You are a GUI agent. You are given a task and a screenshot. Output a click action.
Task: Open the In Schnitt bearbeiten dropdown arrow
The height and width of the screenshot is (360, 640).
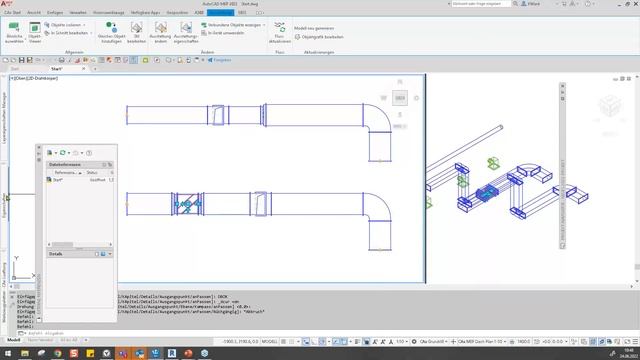pyautogui.click(x=91, y=33)
